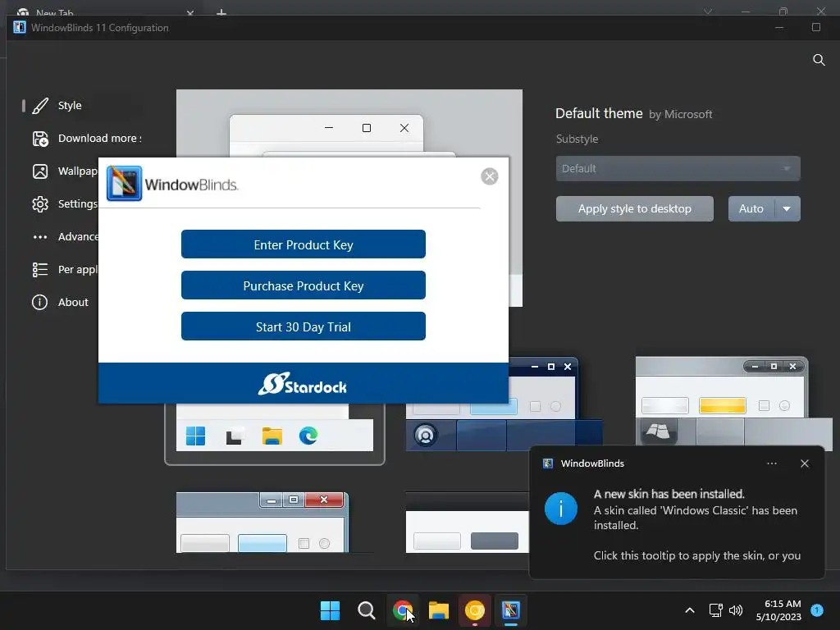Click the Wallpaper picture icon
The width and height of the screenshot is (840, 630).
pyautogui.click(x=40, y=171)
